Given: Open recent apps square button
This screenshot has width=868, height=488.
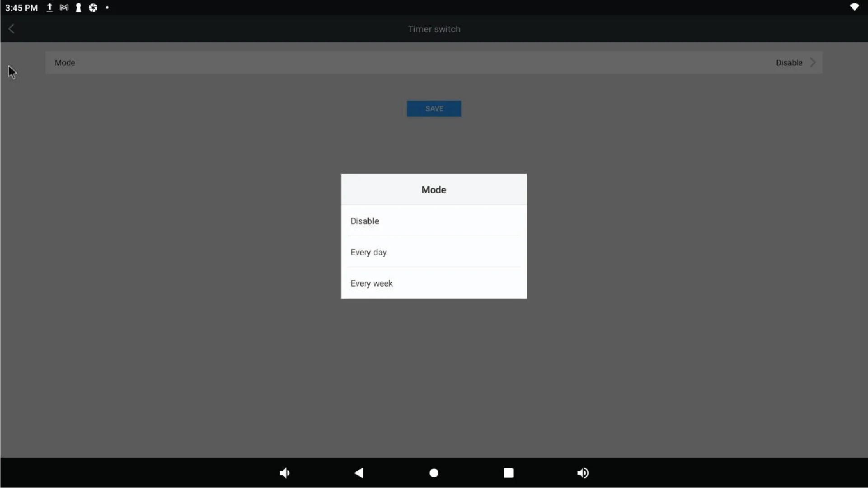Looking at the screenshot, I should (x=508, y=473).
